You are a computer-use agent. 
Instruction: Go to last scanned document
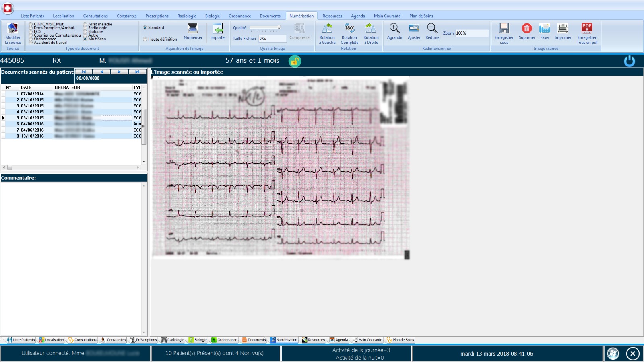(x=137, y=72)
